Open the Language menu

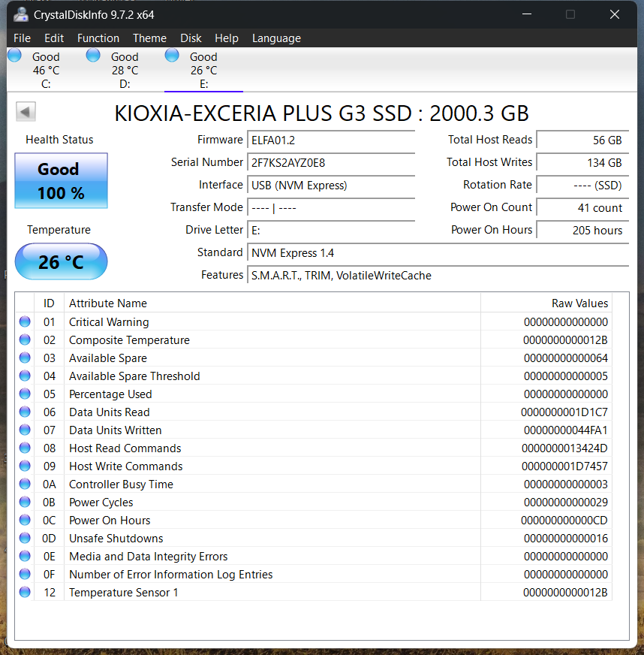276,38
